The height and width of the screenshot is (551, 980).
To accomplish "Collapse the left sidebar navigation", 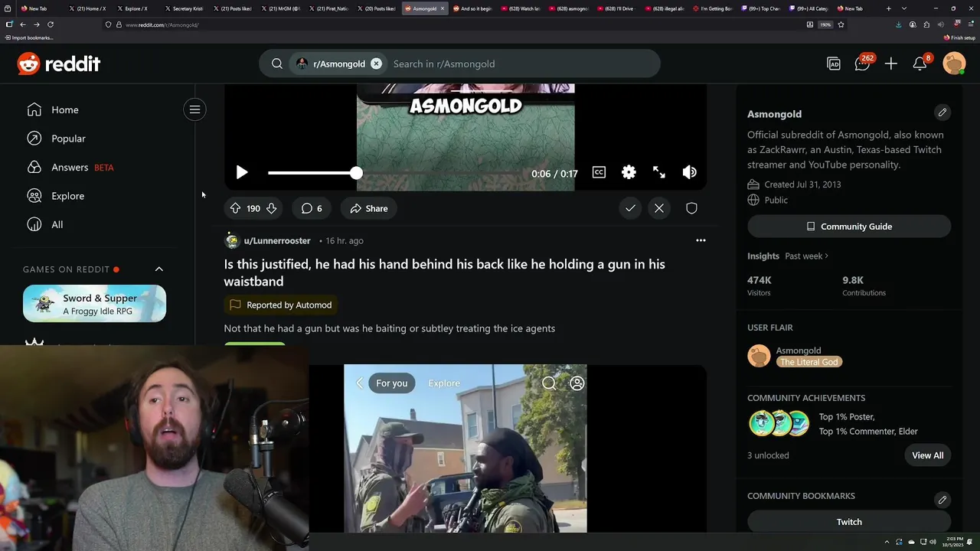I will (195, 109).
